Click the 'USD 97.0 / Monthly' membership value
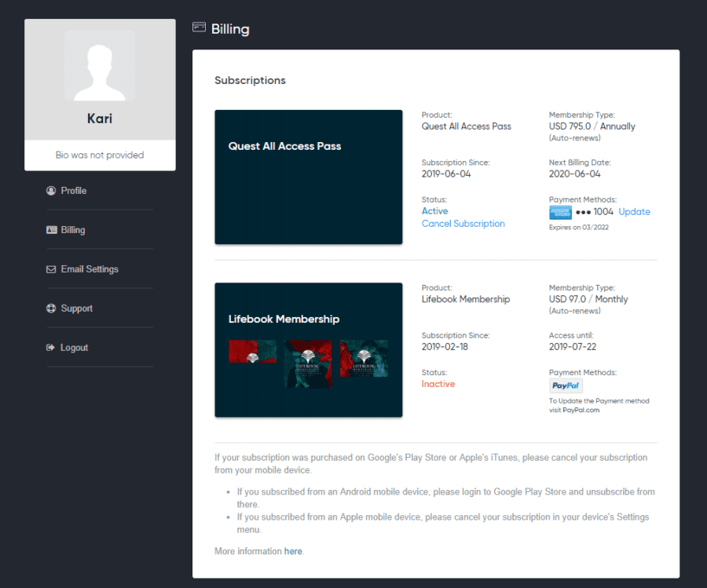 [x=588, y=299]
